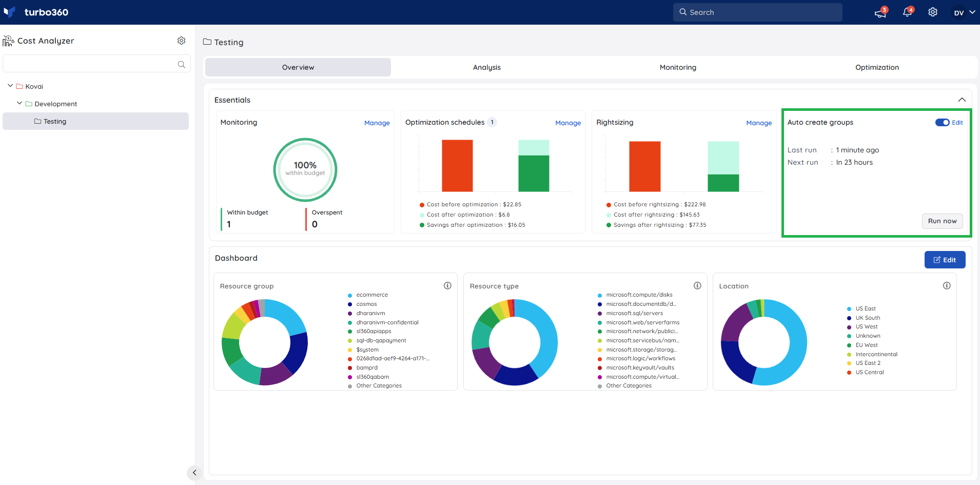Click Manage link for Monitoring
The image size is (980, 485).
pos(377,123)
